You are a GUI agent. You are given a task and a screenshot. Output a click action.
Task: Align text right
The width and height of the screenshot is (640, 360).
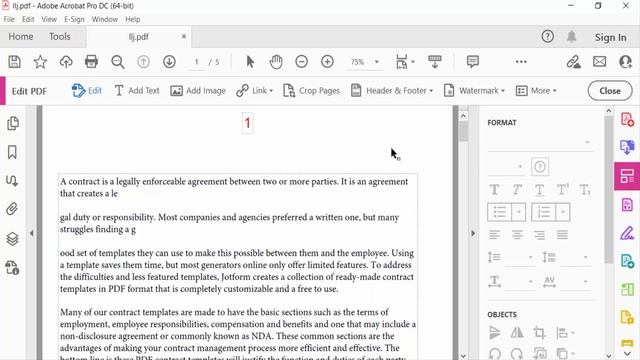tap(539, 235)
